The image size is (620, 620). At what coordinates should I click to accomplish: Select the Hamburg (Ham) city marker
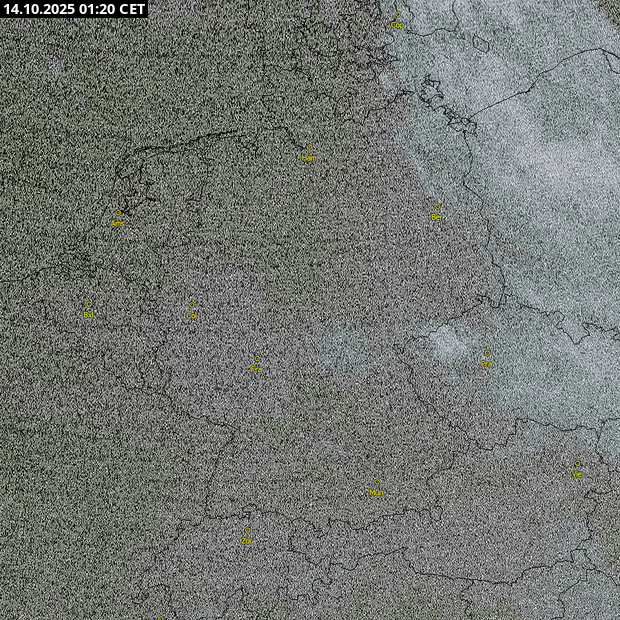(309, 152)
